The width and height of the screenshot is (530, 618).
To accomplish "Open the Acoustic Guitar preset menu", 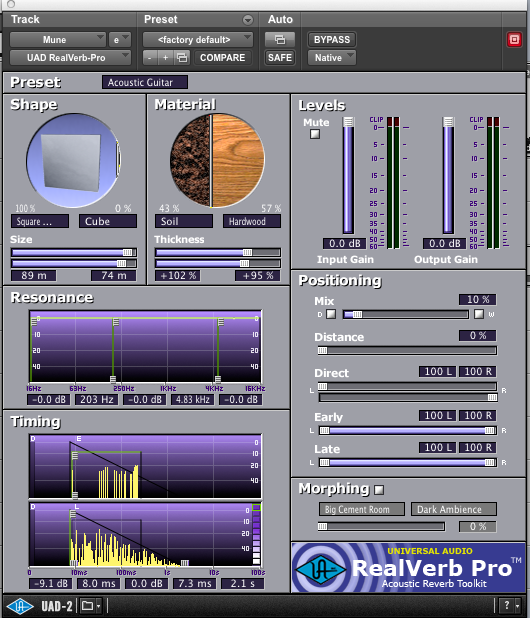I will pyautogui.click(x=145, y=82).
